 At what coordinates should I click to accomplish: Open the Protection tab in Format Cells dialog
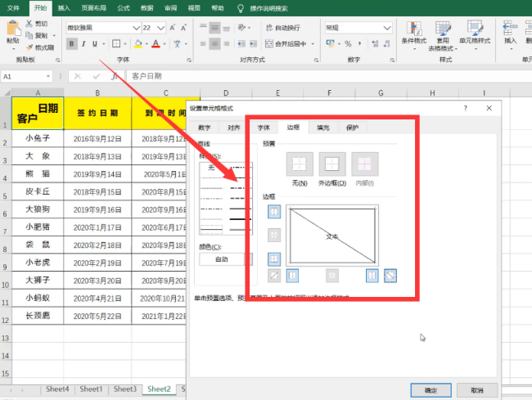coord(352,128)
